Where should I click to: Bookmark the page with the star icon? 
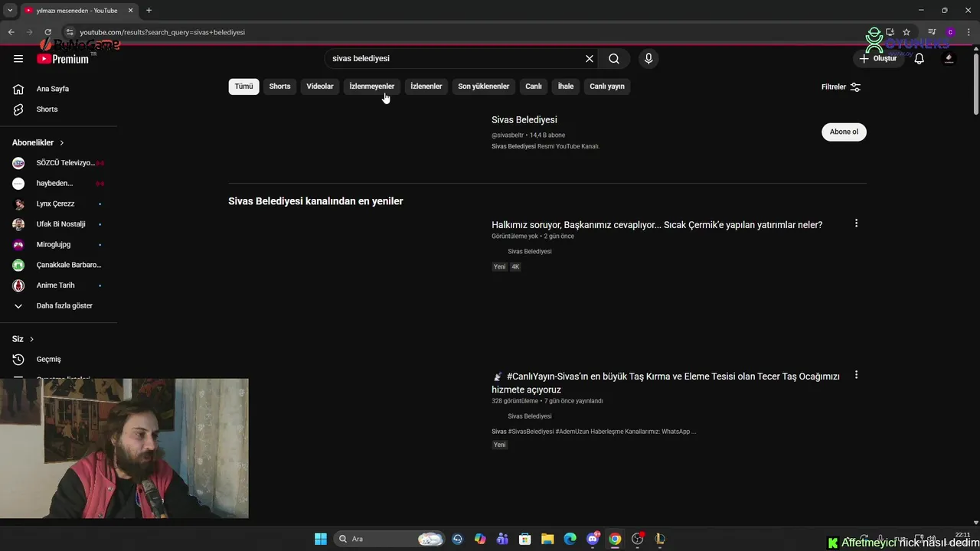[906, 32]
